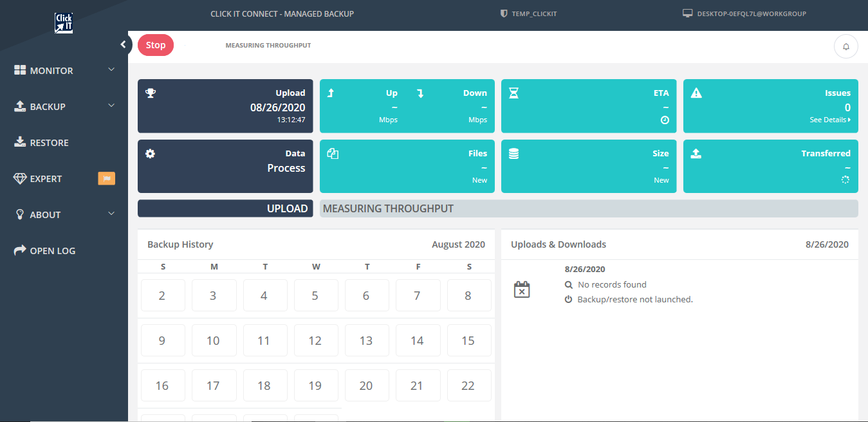
Task: Select August 14 in Backup History
Action: tap(418, 341)
